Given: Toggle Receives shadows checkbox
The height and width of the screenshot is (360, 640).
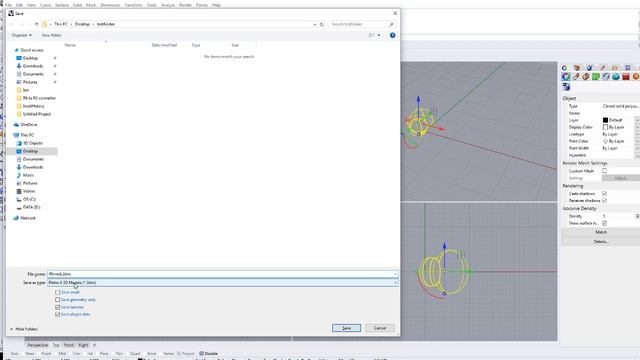Looking at the screenshot, I should pyautogui.click(x=604, y=200).
